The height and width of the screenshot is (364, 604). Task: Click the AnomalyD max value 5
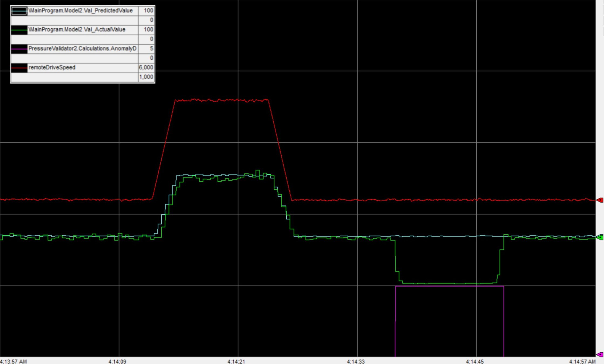tap(151, 49)
